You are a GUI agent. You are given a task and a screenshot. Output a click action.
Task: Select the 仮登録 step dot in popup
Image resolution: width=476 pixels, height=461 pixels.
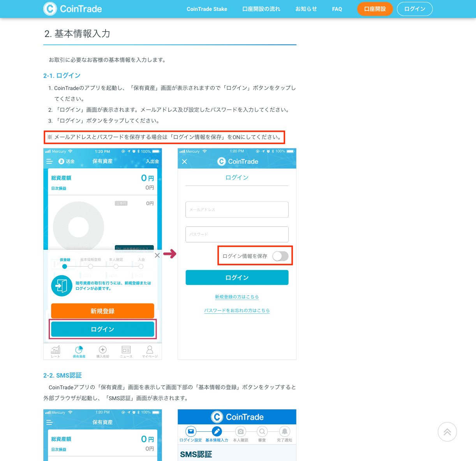click(65, 267)
